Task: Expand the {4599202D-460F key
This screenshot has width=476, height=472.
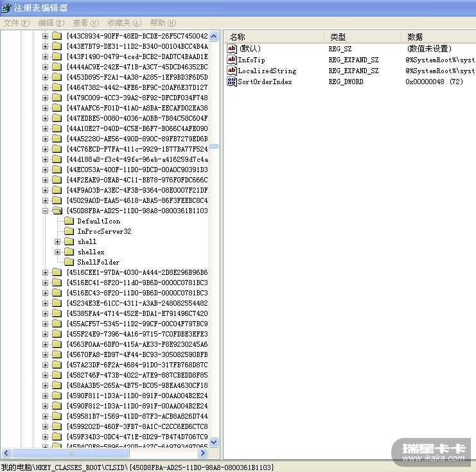Action: click(45, 426)
